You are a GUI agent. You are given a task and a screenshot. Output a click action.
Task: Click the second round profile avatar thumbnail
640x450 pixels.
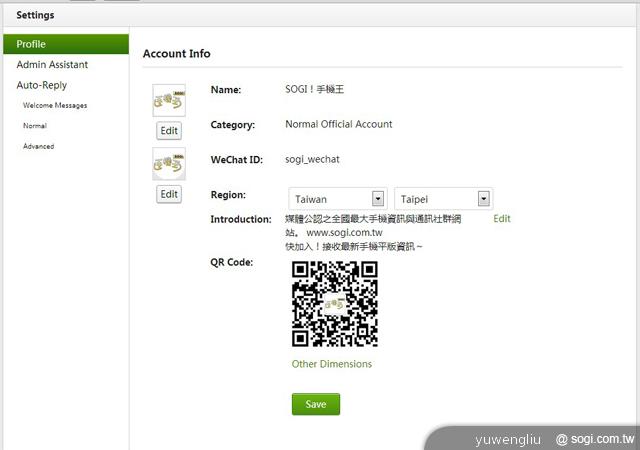[x=169, y=164]
